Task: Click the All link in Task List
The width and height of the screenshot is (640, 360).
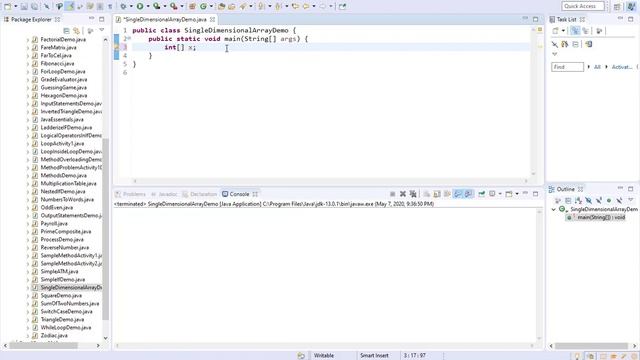Action: 597,67
